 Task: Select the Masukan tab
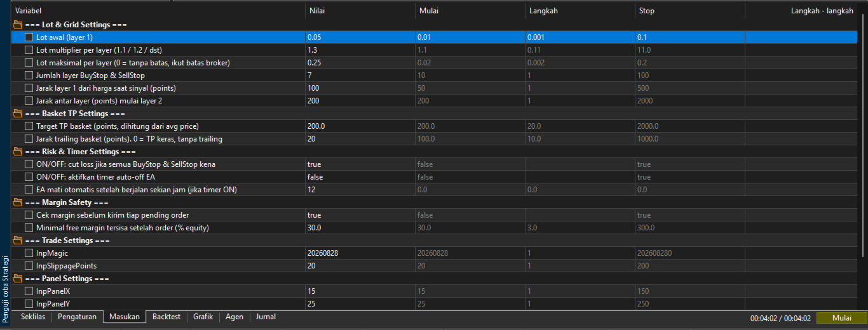pyautogui.click(x=125, y=317)
